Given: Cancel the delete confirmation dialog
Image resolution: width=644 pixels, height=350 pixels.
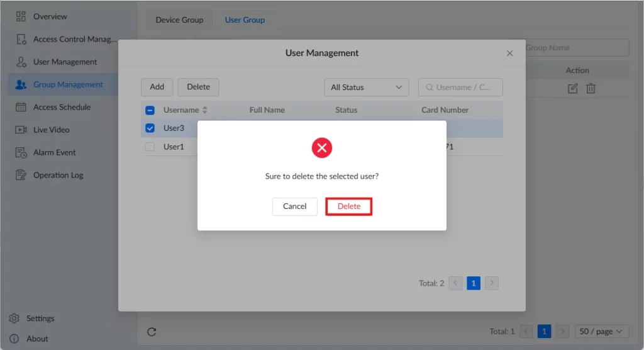Looking at the screenshot, I should 294,206.
